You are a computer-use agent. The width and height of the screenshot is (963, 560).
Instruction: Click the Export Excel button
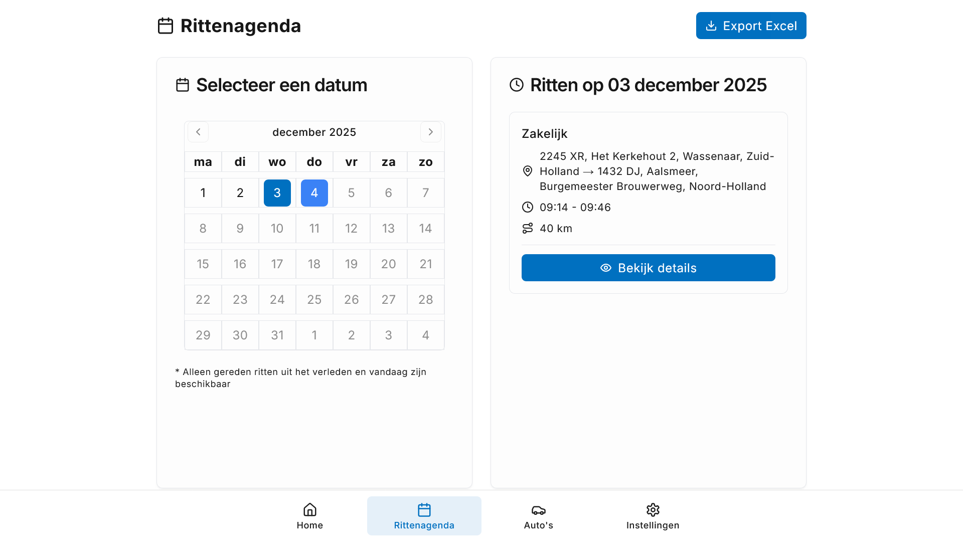click(751, 26)
